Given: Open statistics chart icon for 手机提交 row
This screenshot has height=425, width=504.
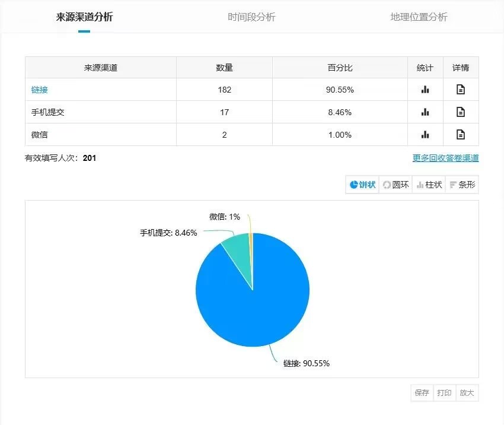Looking at the screenshot, I should pos(425,112).
